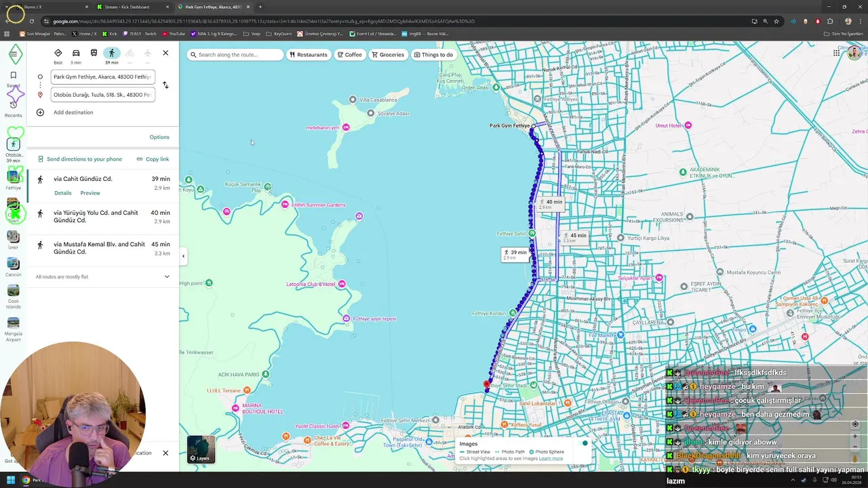This screenshot has height=488, width=868.
Task: Click Learn more in Images legend
Action: point(551,459)
